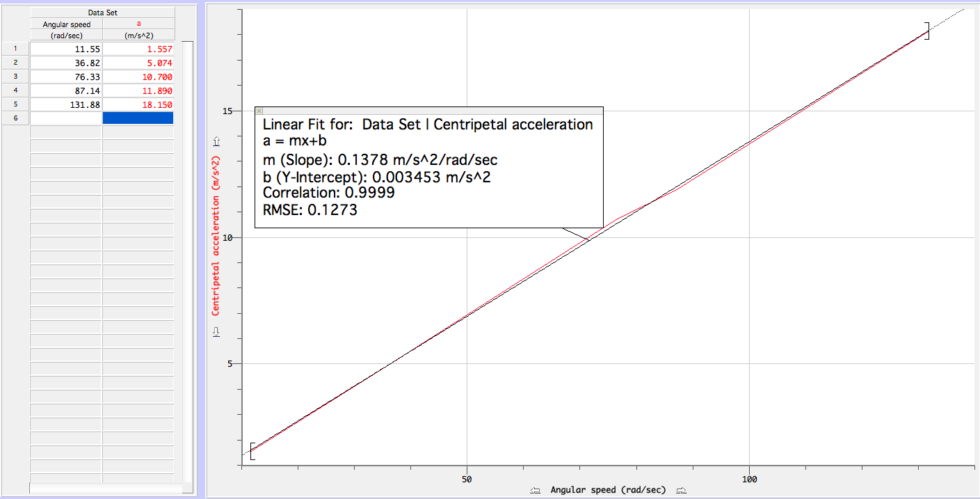Close the Linear Fit info box via its x icon

(x=258, y=111)
